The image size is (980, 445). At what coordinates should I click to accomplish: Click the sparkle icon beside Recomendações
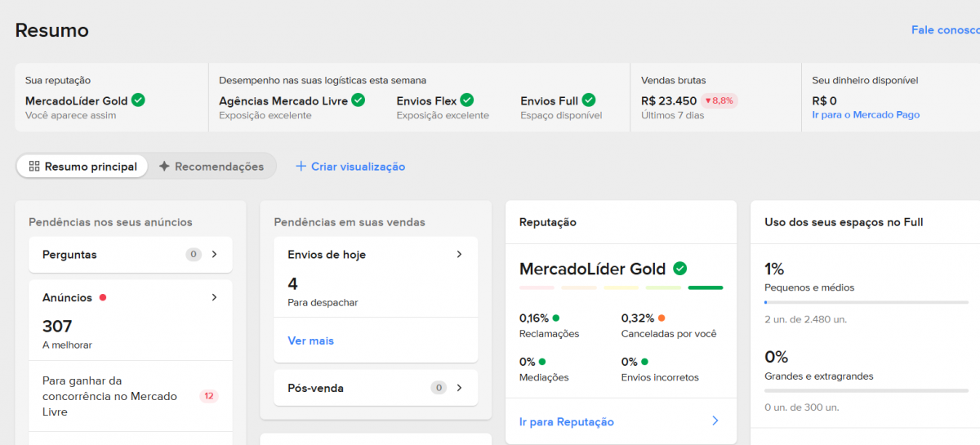(164, 167)
